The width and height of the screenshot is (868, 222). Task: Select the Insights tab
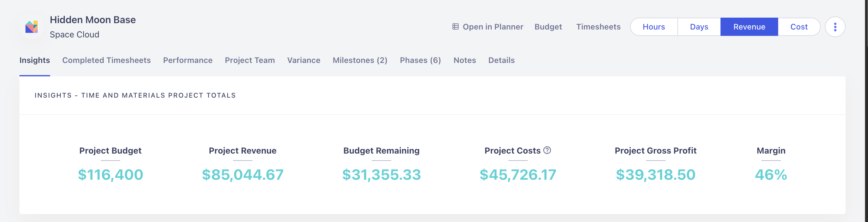pyautogui.click(x=35, y=61)
